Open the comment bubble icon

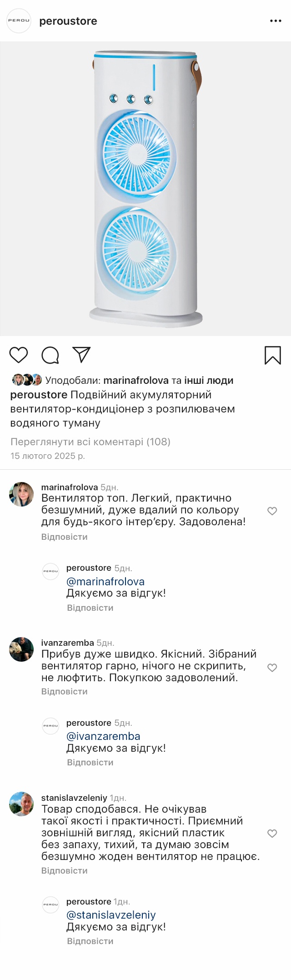(x=50, y=355)
